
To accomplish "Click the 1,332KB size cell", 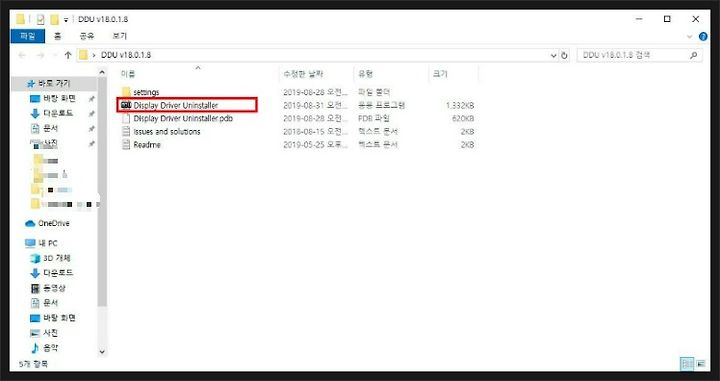I will [460, 106].
